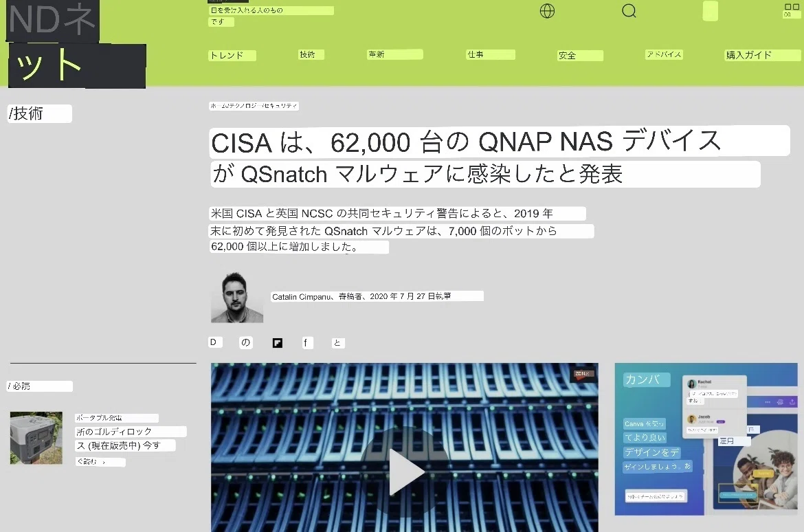This screenshot has height=532, width=804.
Task: Click the 続きを読む link in the sidebar
Action: click(x=100, y=462)
